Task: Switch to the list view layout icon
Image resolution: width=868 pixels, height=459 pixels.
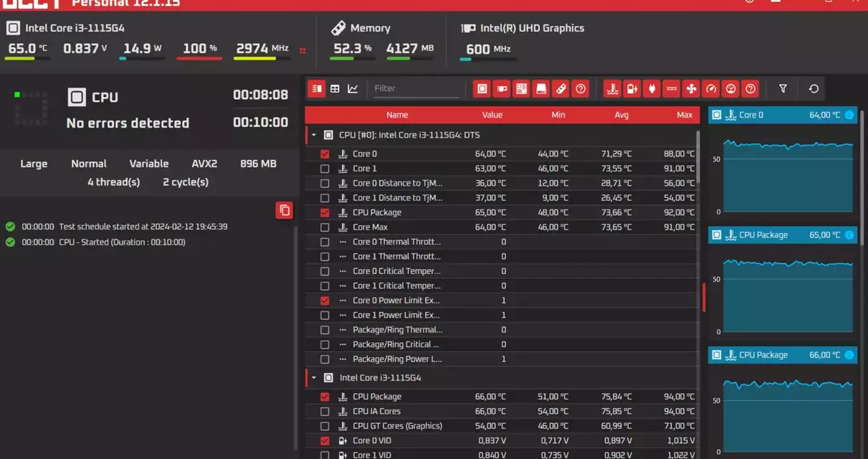Action: pos(316,88)
